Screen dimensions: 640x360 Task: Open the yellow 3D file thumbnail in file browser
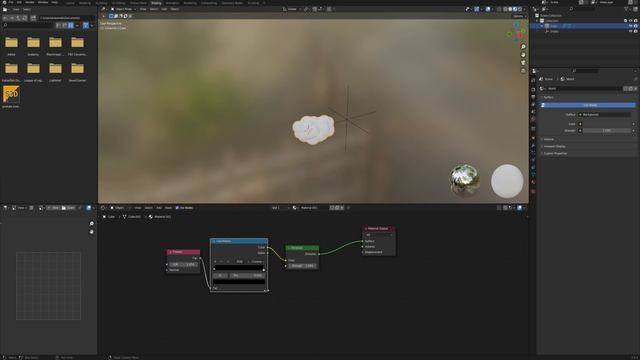pos(11,94)
